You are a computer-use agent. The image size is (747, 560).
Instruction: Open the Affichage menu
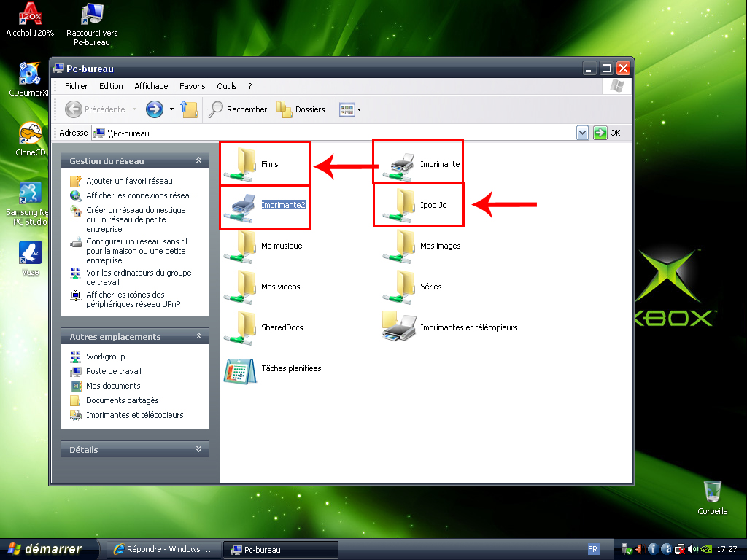pyautogui.click(x=151, y=86)
